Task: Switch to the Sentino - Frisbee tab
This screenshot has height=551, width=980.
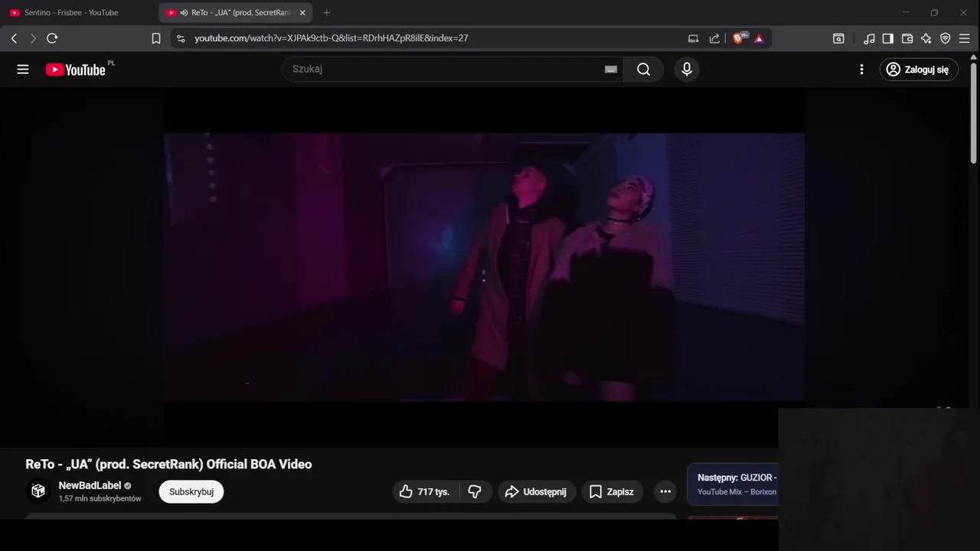Action: [70, 12]
